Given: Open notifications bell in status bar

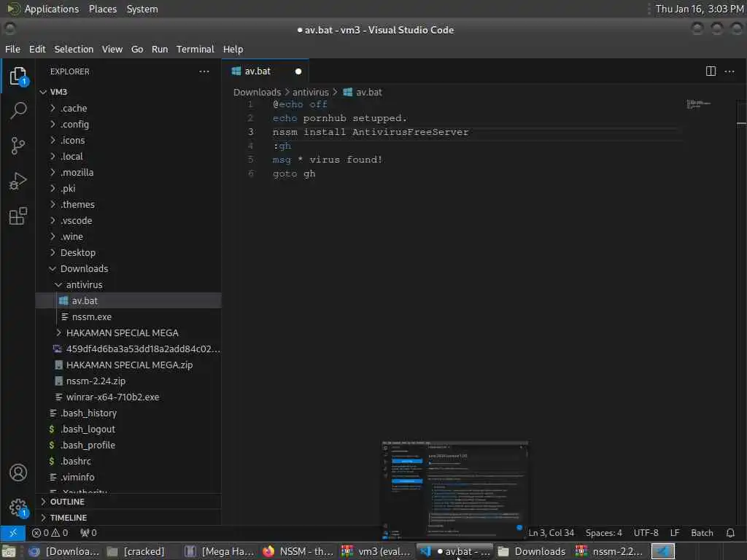Looking at the screenshot, I should click(x=730, y=533).
